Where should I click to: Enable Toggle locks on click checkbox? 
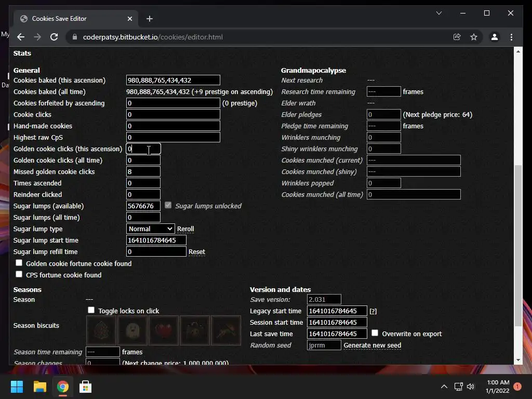91,310
